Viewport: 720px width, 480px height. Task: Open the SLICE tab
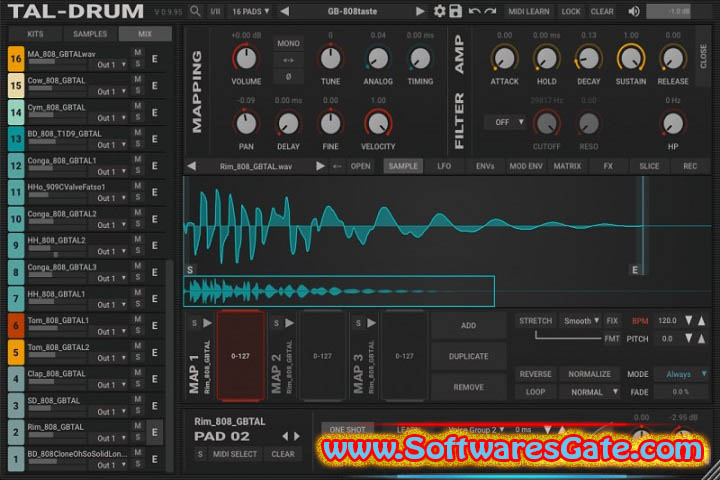[x=649, y=166]
